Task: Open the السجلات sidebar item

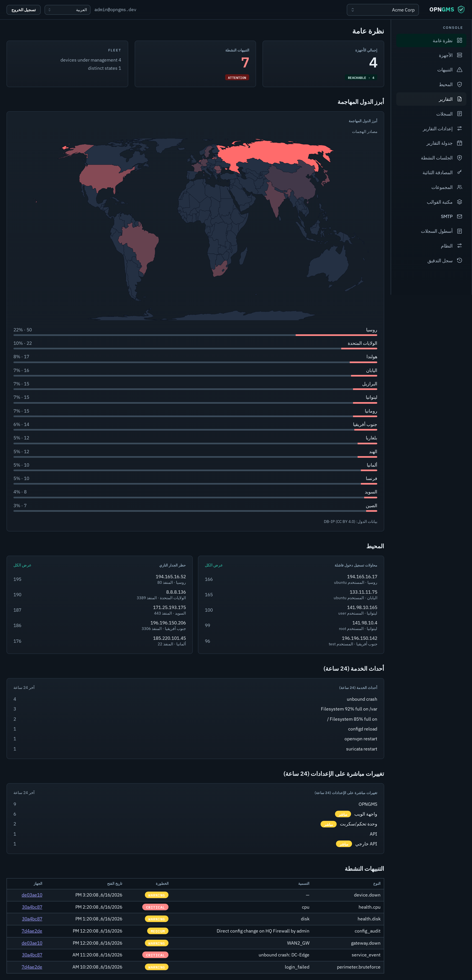Action: coord(431,114)
